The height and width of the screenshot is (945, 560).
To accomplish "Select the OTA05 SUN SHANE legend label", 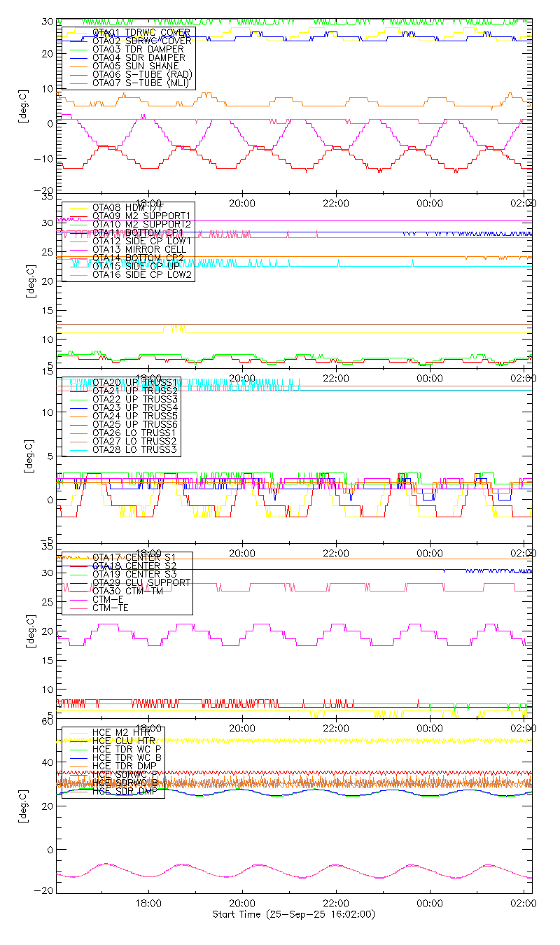I will (135, 66).
